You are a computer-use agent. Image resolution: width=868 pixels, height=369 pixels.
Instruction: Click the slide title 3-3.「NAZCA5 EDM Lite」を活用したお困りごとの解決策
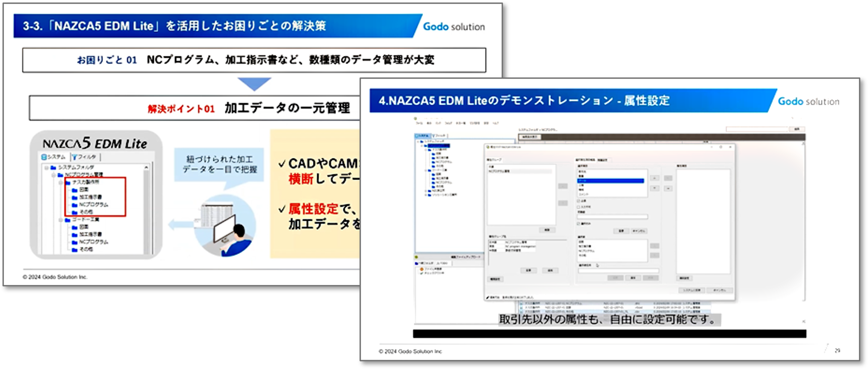click(174, 26)
